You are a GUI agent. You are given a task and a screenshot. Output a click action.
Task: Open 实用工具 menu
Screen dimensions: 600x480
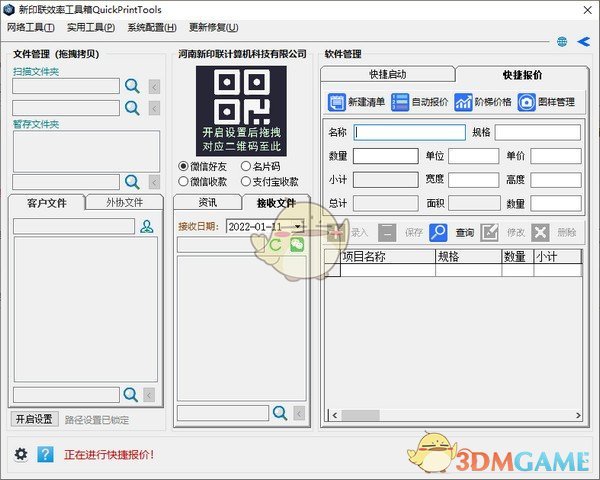tap(91, 28)
